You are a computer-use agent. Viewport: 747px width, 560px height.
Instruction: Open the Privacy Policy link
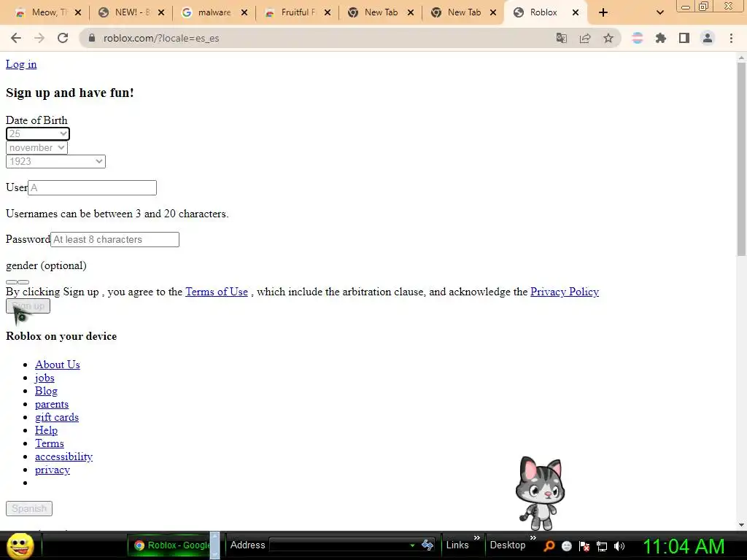(x=565, y=292)
